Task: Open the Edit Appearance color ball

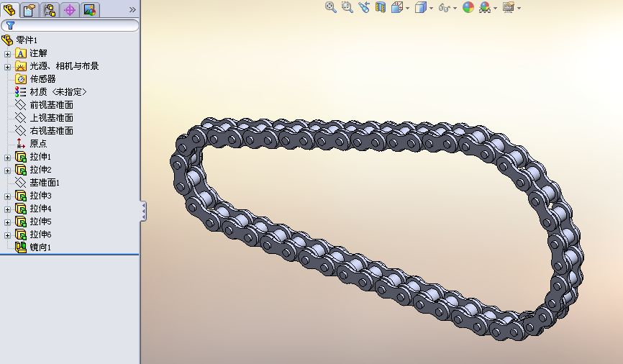Action: click(468, 7)
